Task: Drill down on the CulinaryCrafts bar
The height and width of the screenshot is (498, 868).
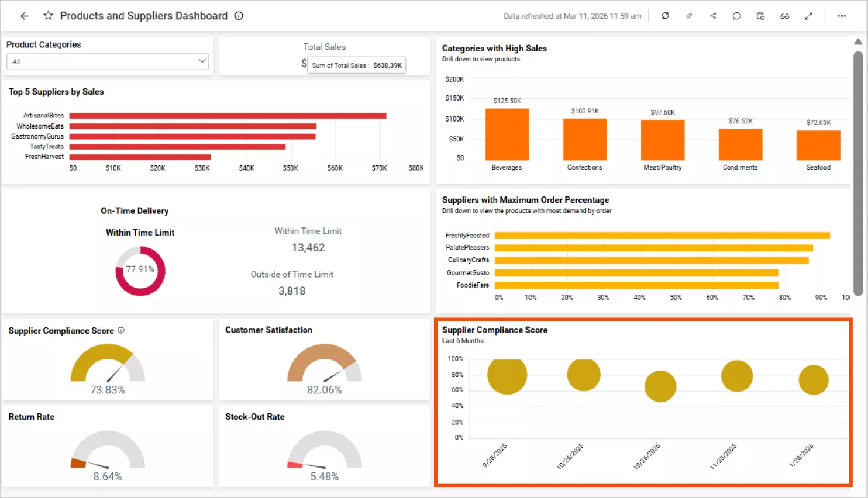Action: click(x=652, y=261)
